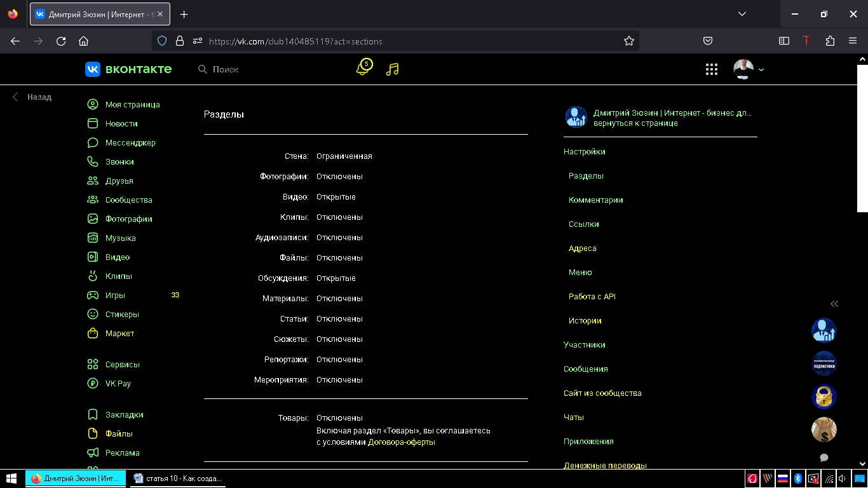This screenshot has height=488, width=868.
Task: Expand profile menu chevron
Action: (x=761, y=70)
